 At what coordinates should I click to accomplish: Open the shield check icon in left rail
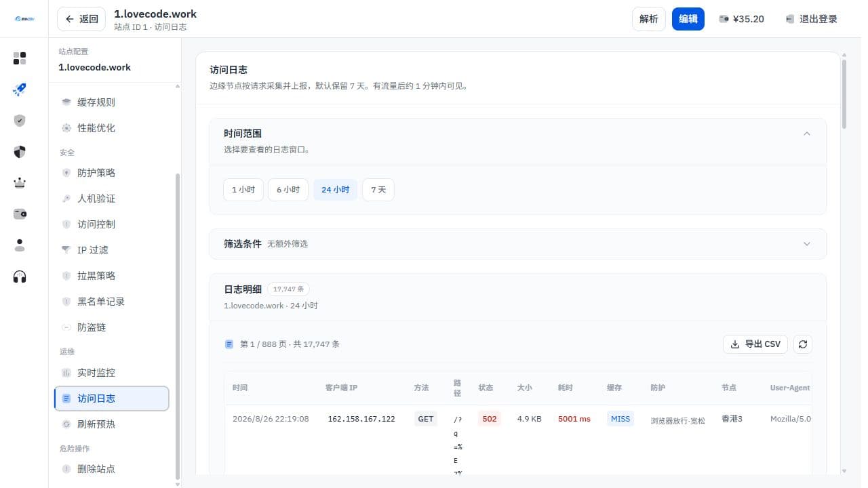pos(20,121)
